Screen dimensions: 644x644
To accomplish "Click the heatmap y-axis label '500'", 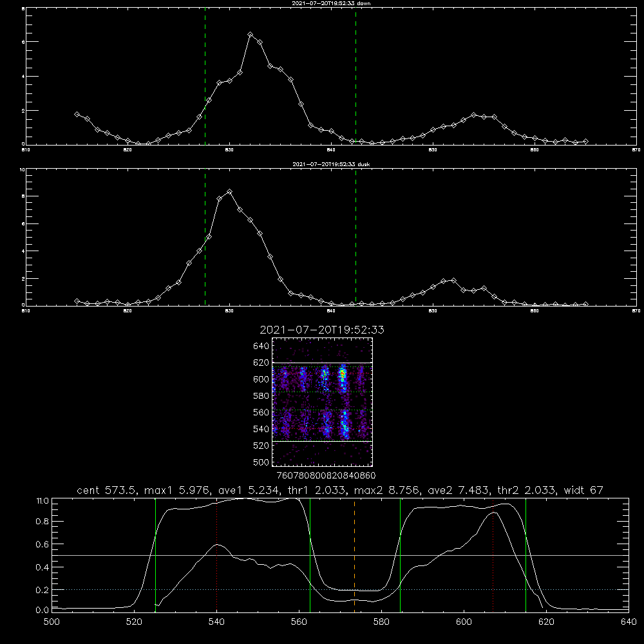I will click(x=261, y=462).
